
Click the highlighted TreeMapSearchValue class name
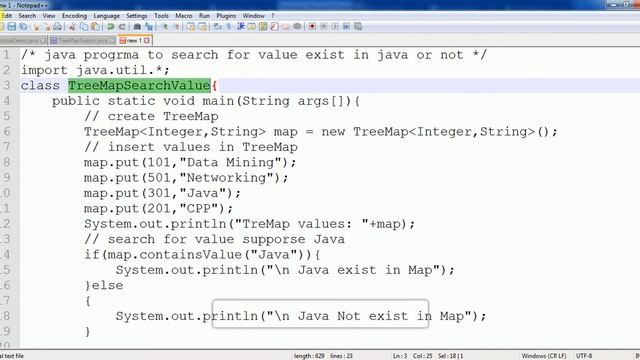pyautogui.click(x=139, y=86)
